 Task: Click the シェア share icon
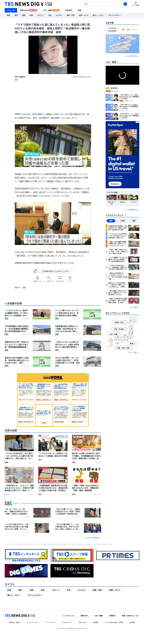[70, 277]
